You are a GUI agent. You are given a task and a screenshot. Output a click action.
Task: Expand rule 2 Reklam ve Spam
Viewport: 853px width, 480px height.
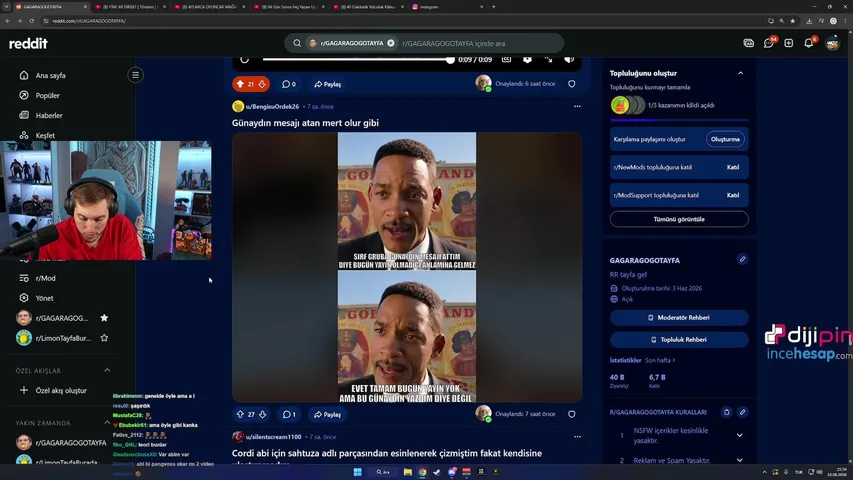tap(739, 460)
